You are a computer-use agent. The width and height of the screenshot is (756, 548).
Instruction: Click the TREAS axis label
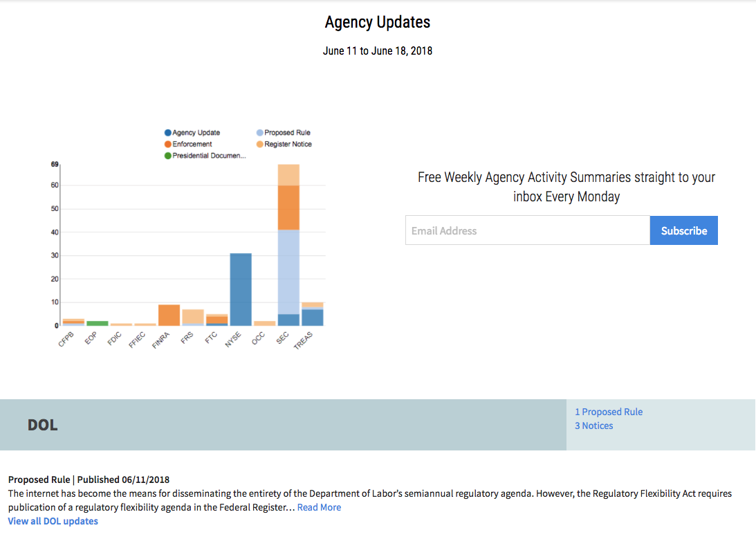tap(303, 340)
